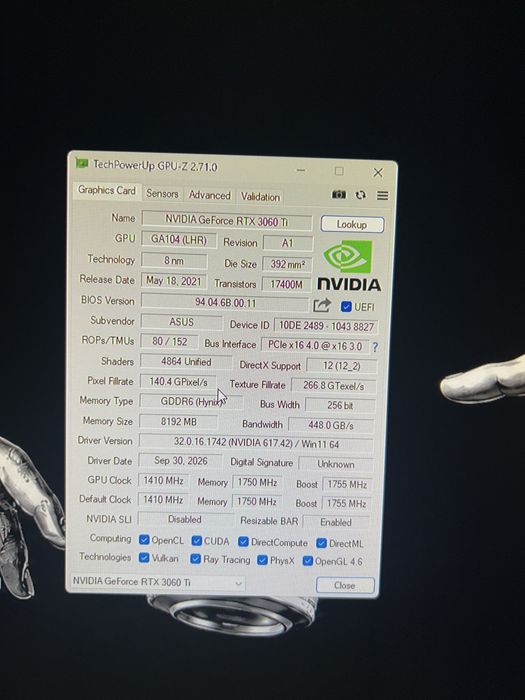Click the Technology field 8 nm

[174, 261]
